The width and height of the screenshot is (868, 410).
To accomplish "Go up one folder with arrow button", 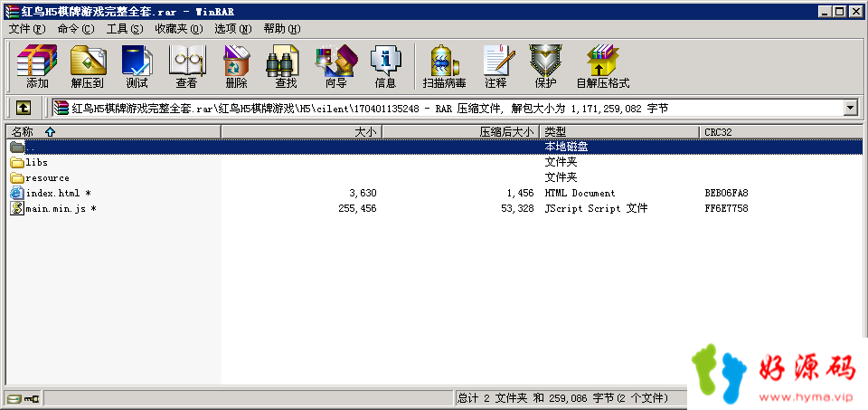I will tap(23, 108).
